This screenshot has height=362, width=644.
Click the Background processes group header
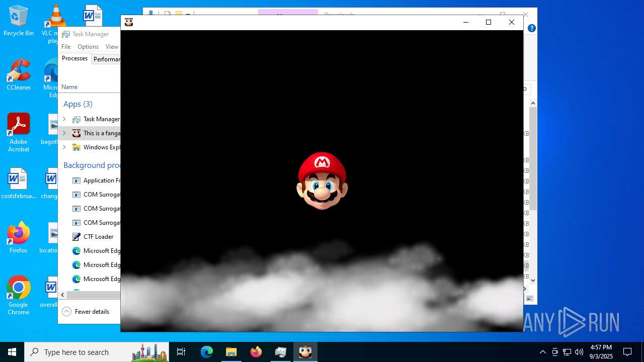tap(92, 165)
